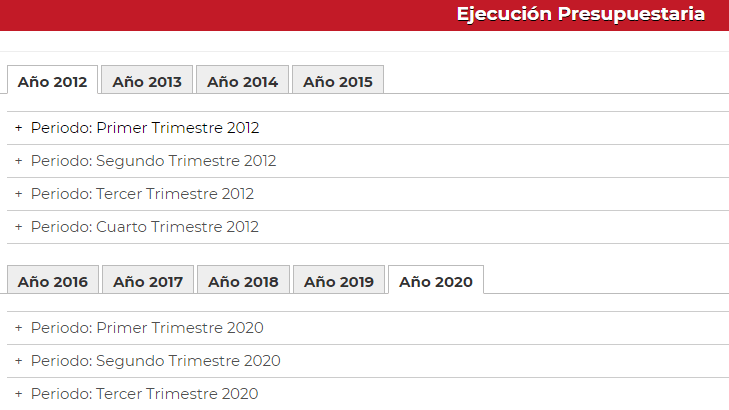Expand Periodo: Primer Trimestre 2020 row

[368, 328]
